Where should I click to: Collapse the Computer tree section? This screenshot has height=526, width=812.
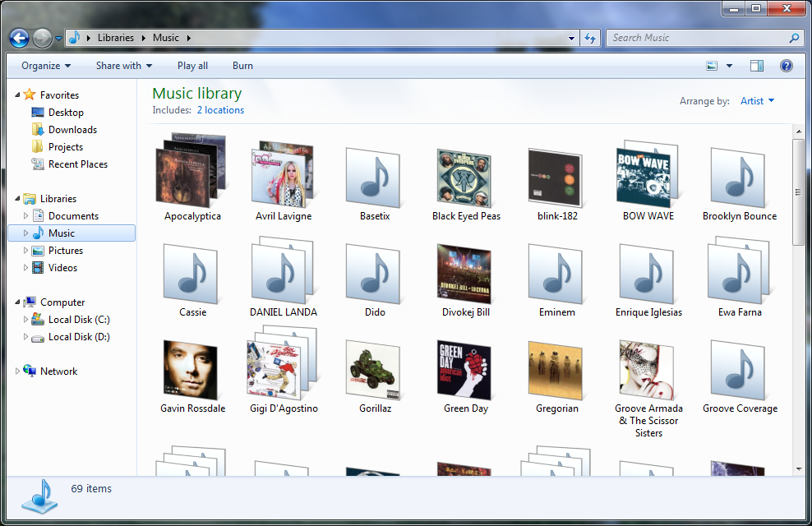coord(17,302)
